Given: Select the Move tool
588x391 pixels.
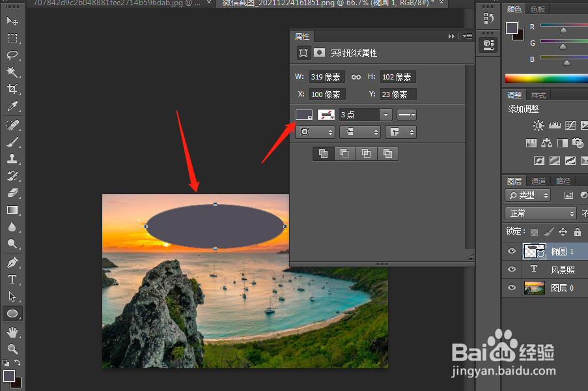Looking at the screenshot, I should (x=12, y=21).
